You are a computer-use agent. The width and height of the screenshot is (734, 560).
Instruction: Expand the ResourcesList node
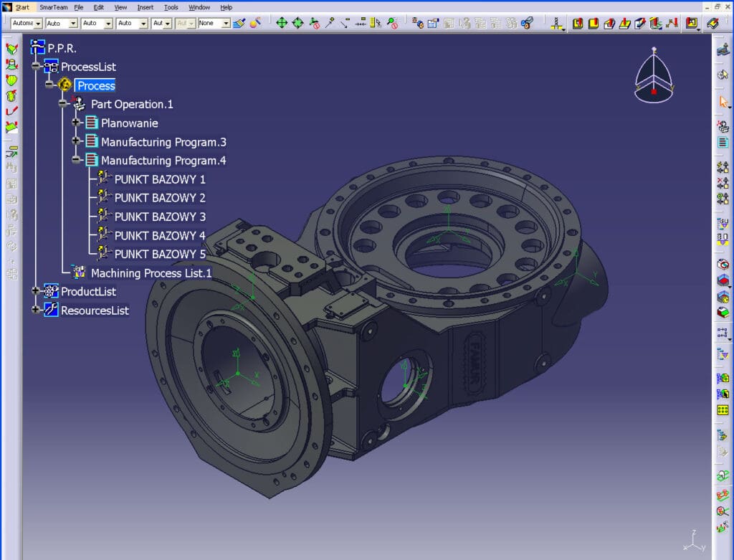click(36, 310)
